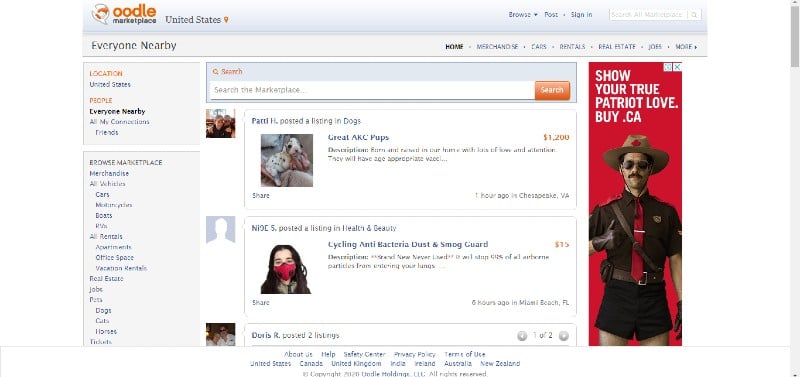Click the orange Search button

(x=552, y=90)
